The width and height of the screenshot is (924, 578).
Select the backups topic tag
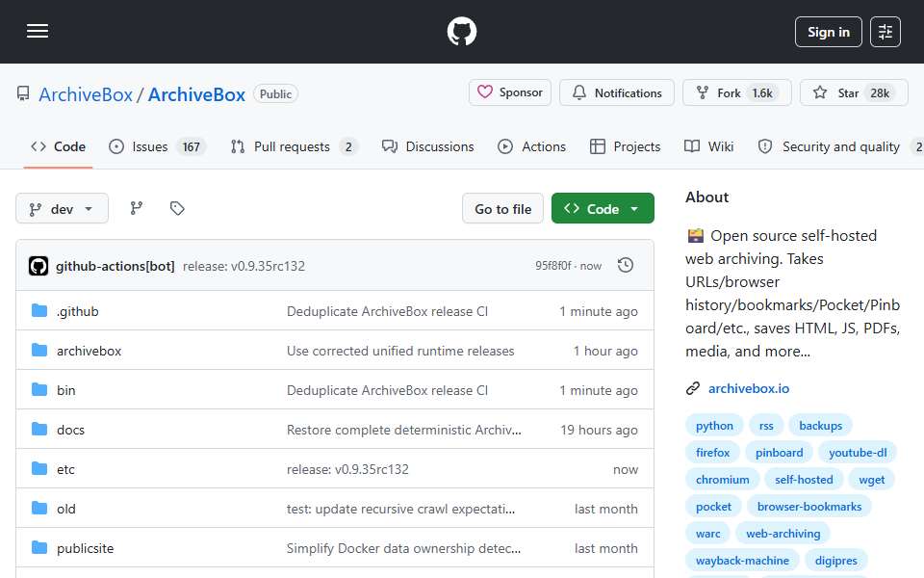[820, 426]
